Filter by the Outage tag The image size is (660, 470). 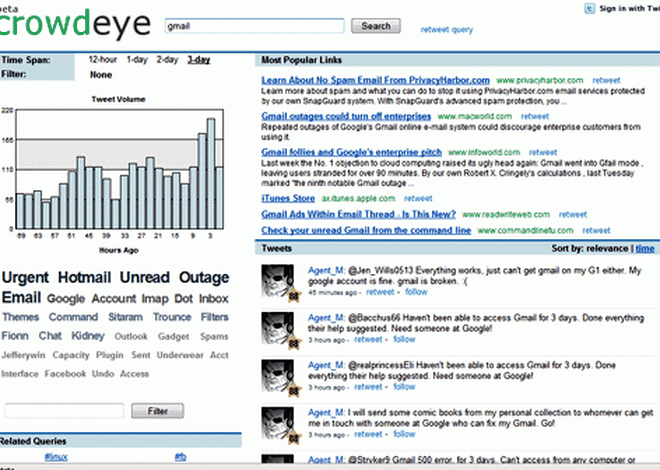point(204,278)
